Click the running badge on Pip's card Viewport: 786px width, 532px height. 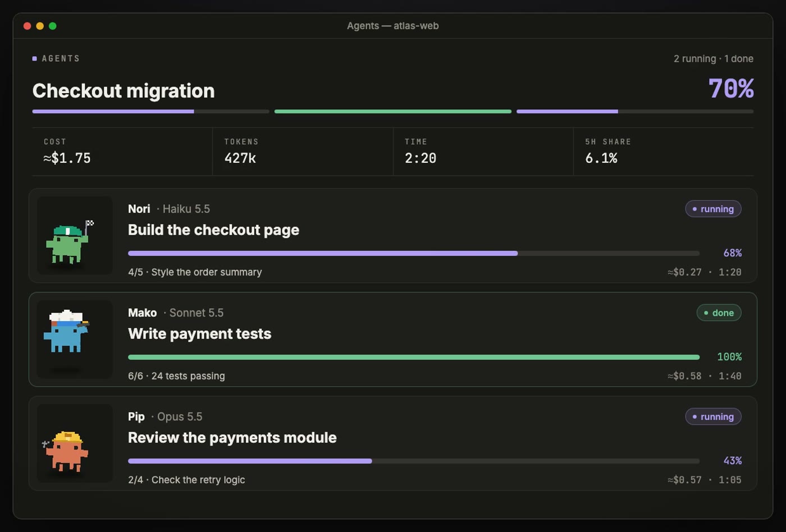click(x=713, y=416)
